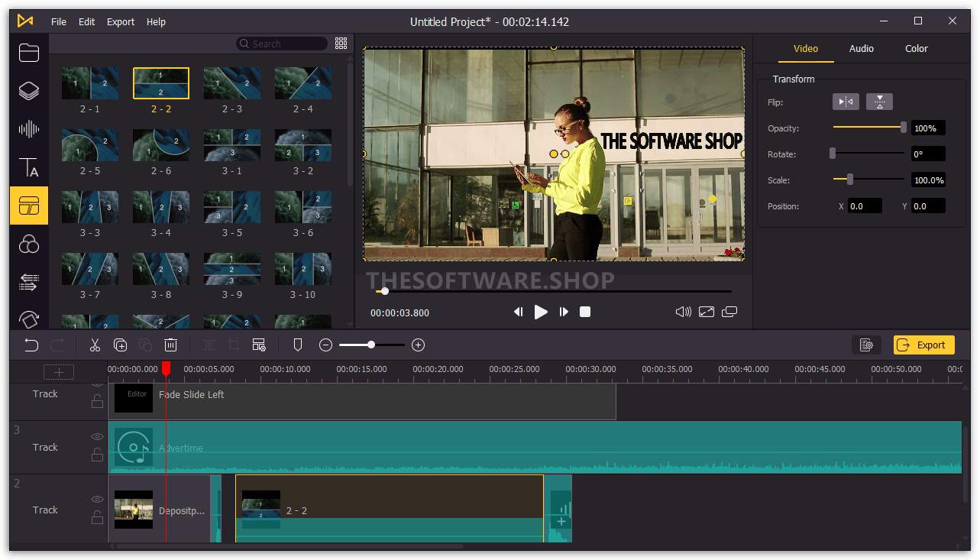Detach the preview window icon
The height and width of the screenshot is (560, 980).
click(x=729, y=312)
